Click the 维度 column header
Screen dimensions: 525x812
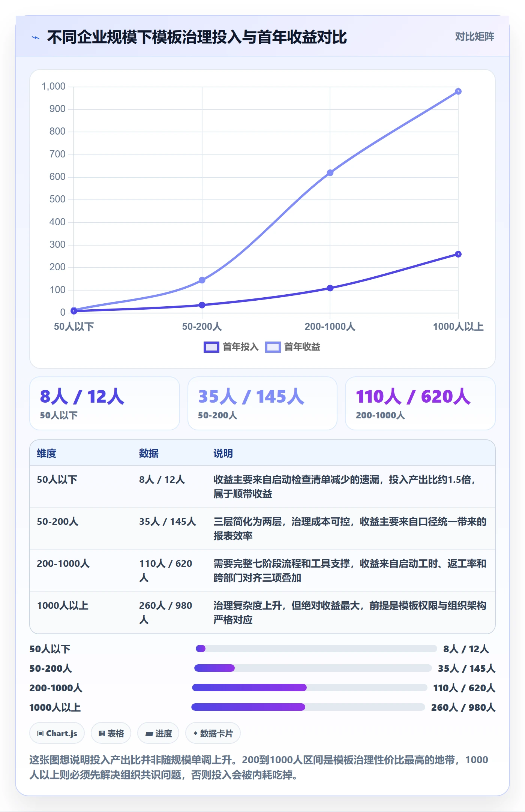[x=46, y=453]
